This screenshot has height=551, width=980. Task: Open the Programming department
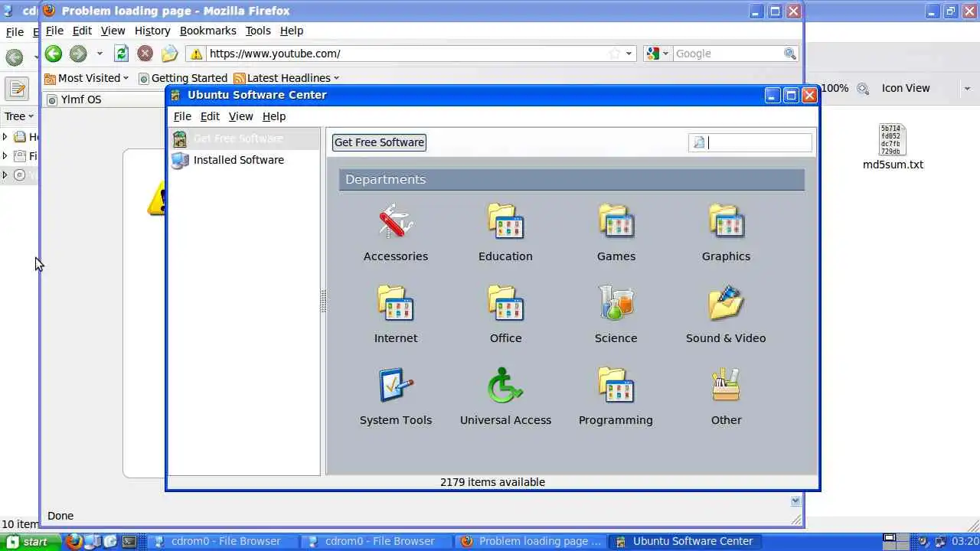[x=616, y=396]
